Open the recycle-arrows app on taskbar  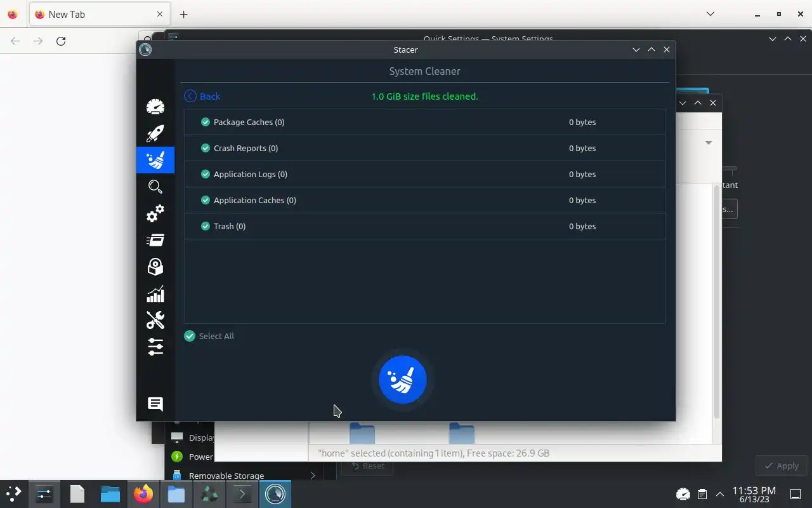pyautogui.click(x=209, y=493)
